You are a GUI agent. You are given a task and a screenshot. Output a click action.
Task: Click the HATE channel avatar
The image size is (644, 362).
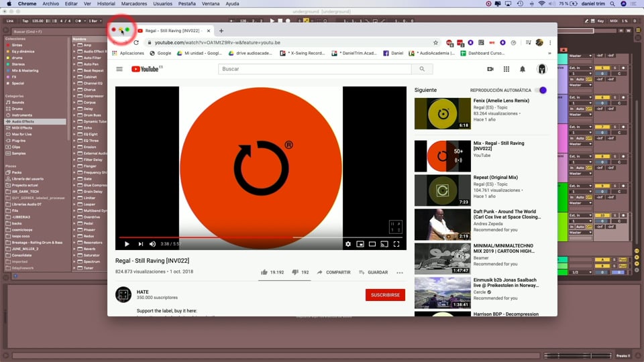click(123, 294)
